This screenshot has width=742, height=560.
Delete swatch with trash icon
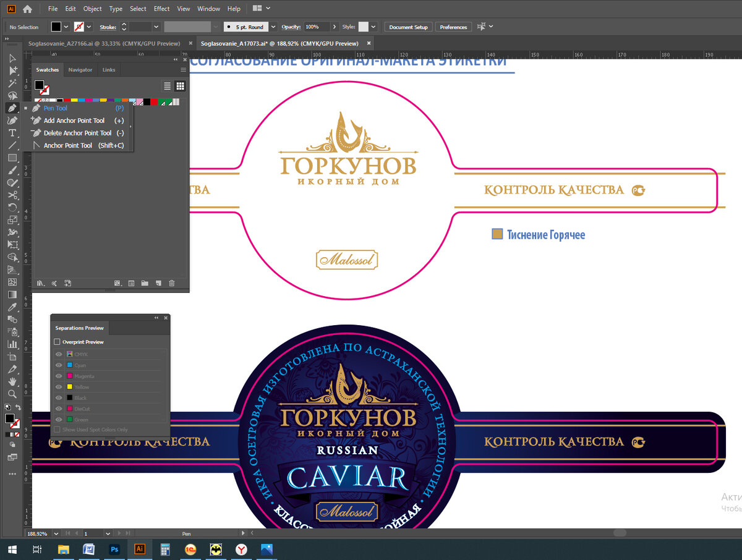tap(172, 283)
